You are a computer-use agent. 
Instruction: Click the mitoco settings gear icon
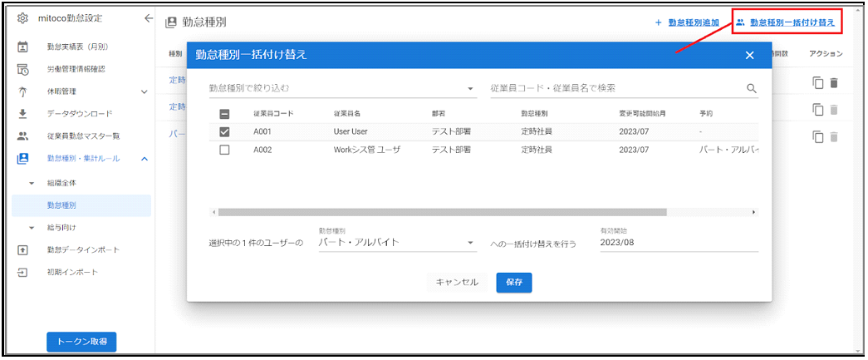(23, 18)
